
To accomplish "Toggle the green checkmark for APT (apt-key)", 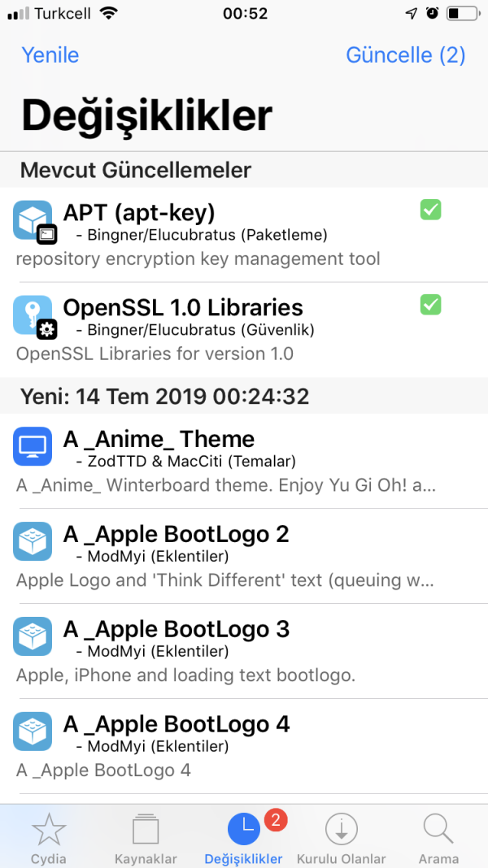I will coord(430,210).
